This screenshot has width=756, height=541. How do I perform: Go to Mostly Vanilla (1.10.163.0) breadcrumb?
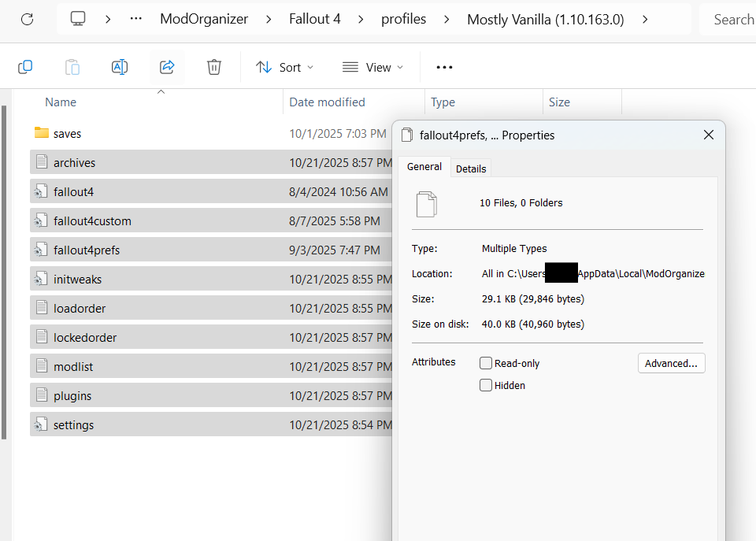tap(545, 19)
